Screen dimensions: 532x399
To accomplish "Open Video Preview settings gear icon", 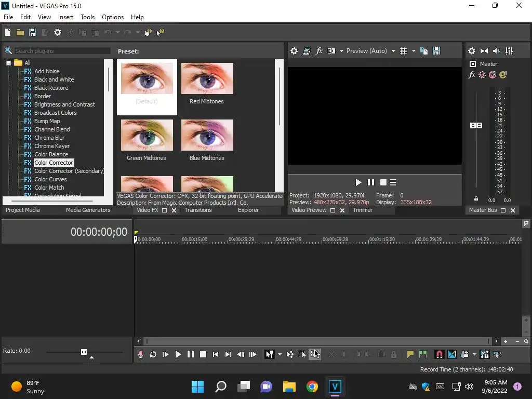I will [x=294, y=51].
